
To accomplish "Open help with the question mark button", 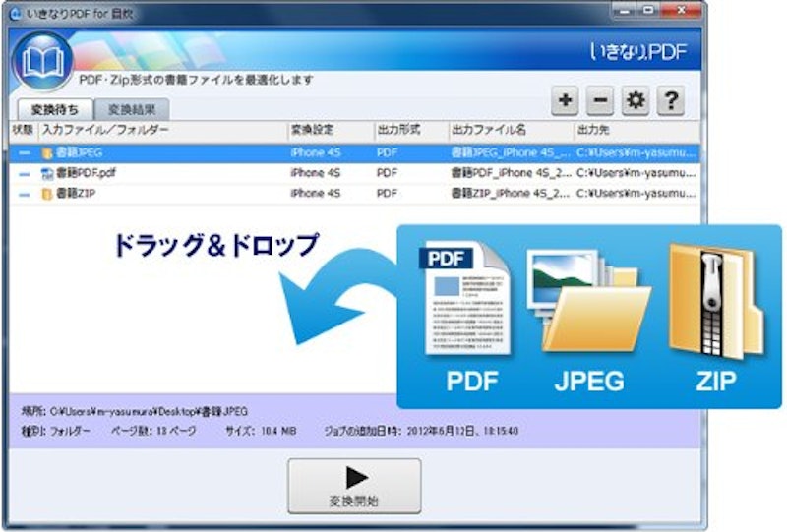I will click(671, 100).
